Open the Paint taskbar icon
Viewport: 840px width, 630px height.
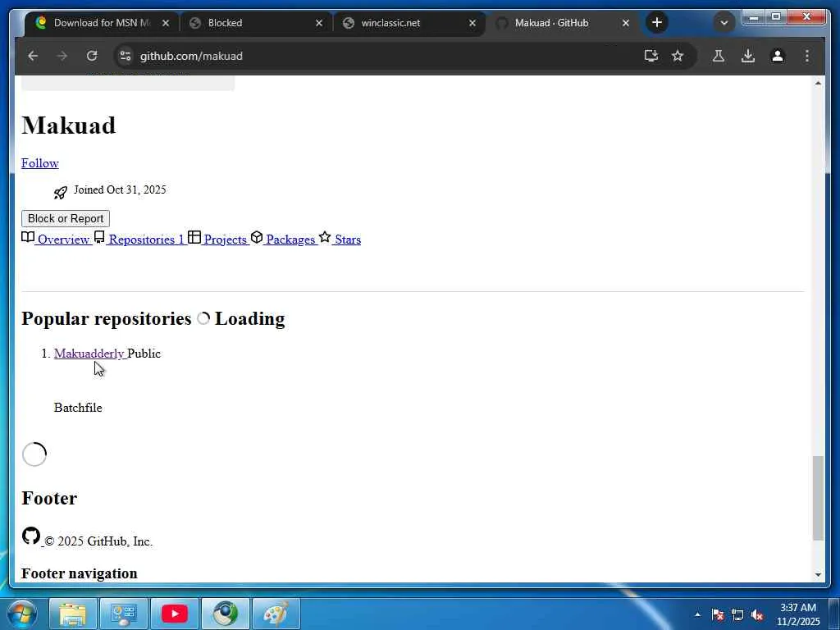(276, 614)
